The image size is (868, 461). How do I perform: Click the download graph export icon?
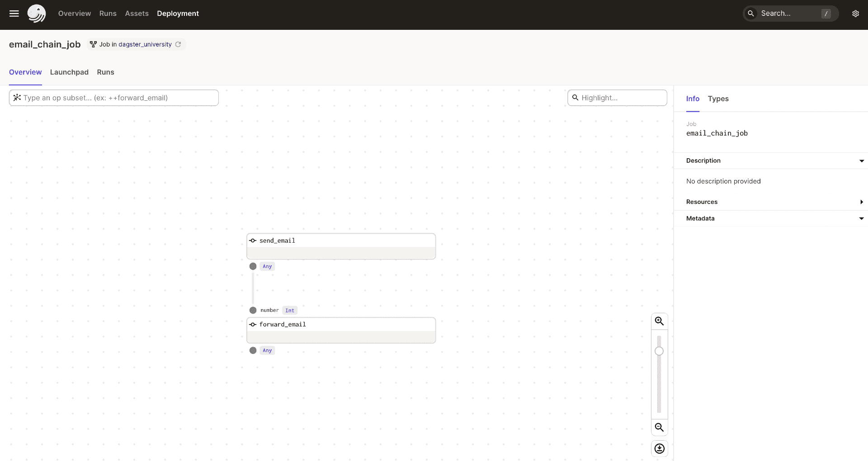659,449
